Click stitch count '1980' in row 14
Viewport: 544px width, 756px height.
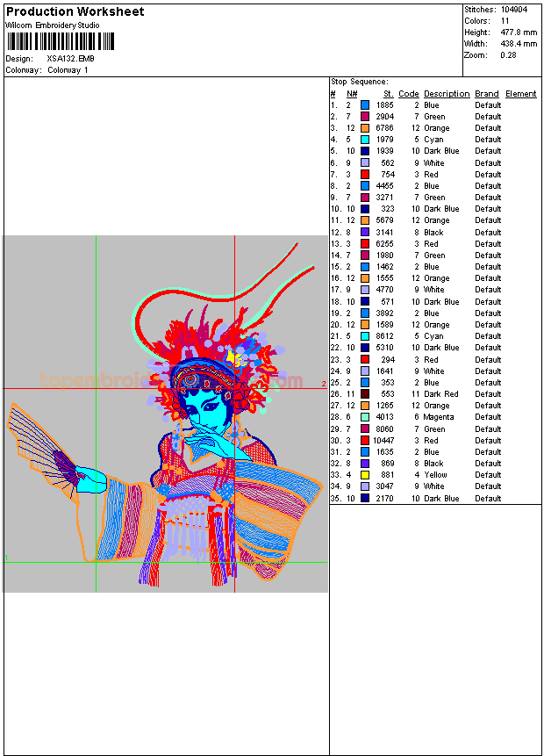385,256
